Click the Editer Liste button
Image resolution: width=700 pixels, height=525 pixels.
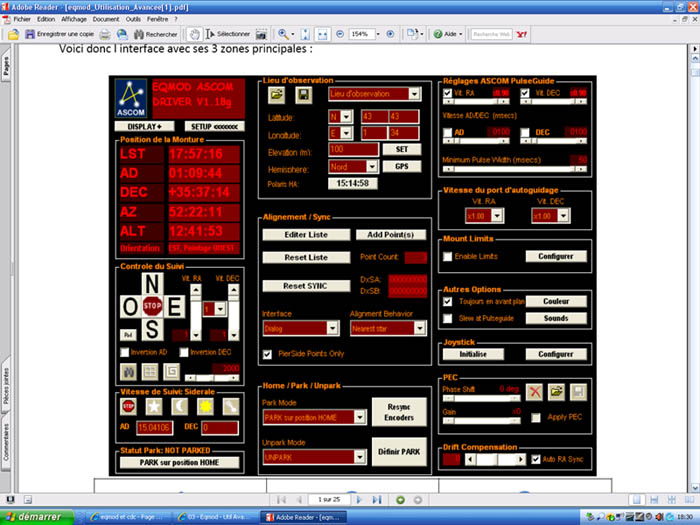point(306,235)
